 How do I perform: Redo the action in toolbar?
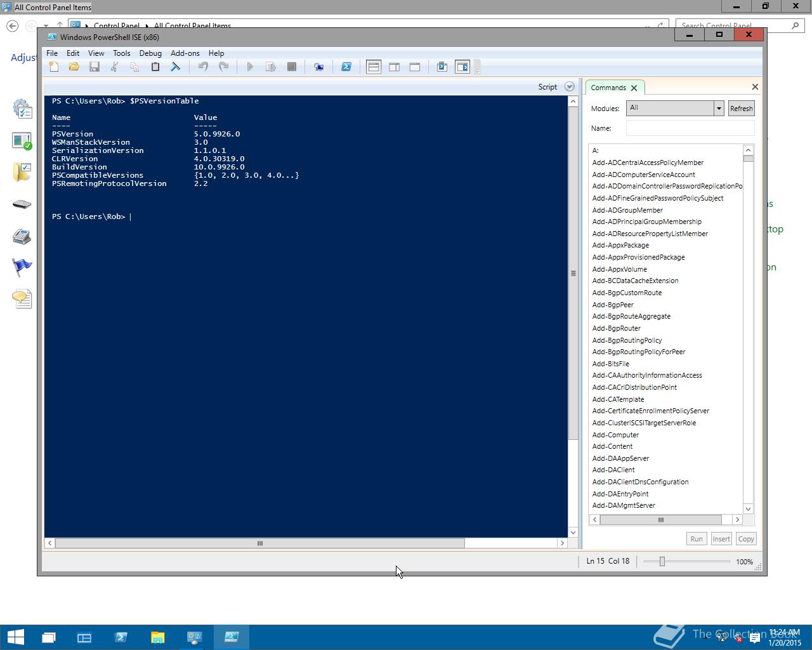pyautogui.click(x=223, y=67)
